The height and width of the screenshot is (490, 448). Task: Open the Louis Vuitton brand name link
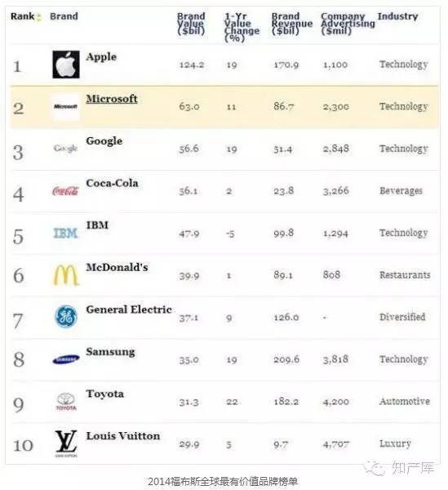123,436
